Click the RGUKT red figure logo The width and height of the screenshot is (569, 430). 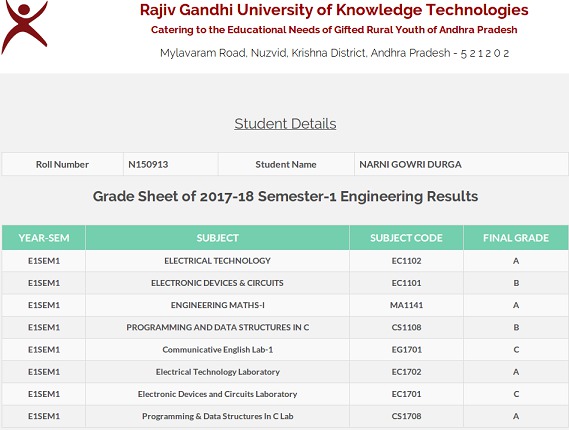pyautogui.click(x=24, y=27)
